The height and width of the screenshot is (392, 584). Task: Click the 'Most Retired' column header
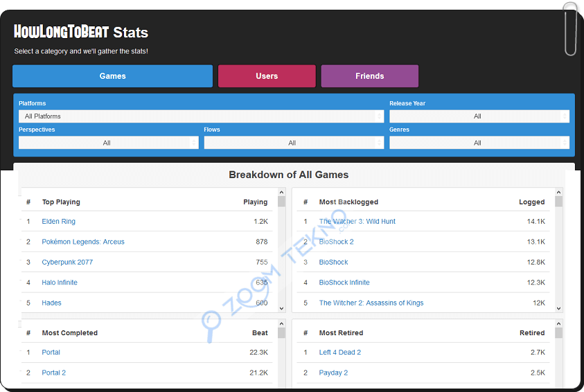click(x=341, y=333)
